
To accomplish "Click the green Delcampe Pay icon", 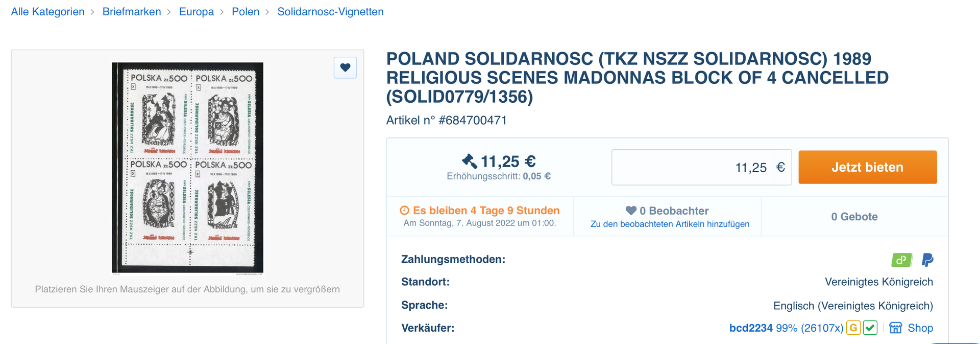I will coord(901,260).
